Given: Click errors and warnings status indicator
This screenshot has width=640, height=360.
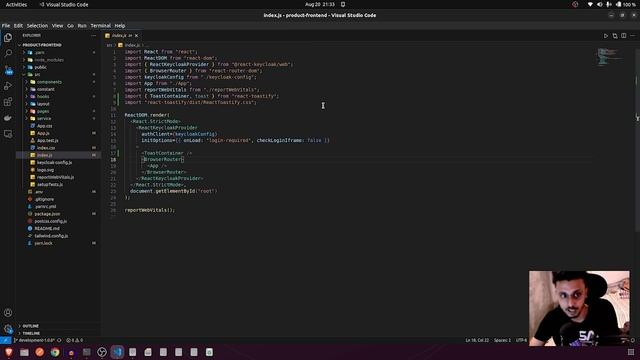Looking at the screenshot, I should pos(75,340).
